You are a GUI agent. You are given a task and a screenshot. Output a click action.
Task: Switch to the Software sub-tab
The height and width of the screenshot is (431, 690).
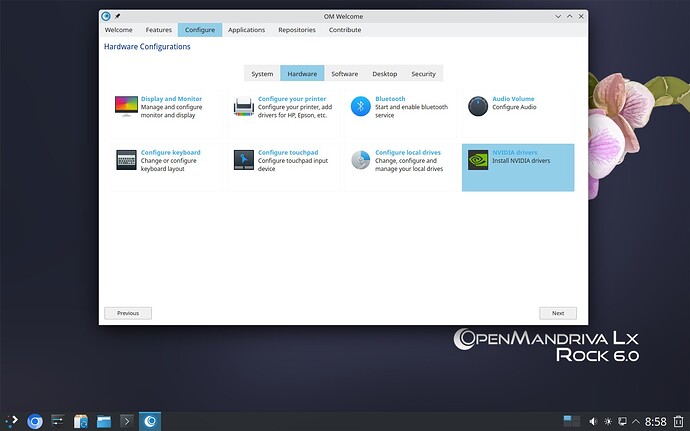point(345,74)
